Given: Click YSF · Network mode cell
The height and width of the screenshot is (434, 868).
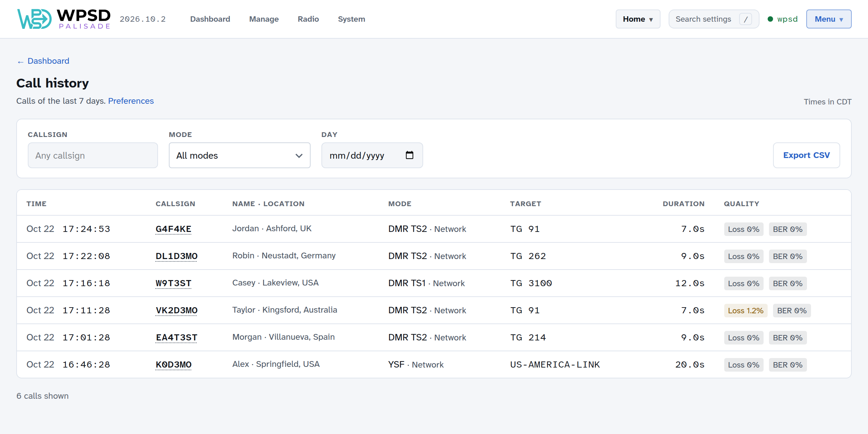Looking at the screenshot, I should tap(416, 364).
